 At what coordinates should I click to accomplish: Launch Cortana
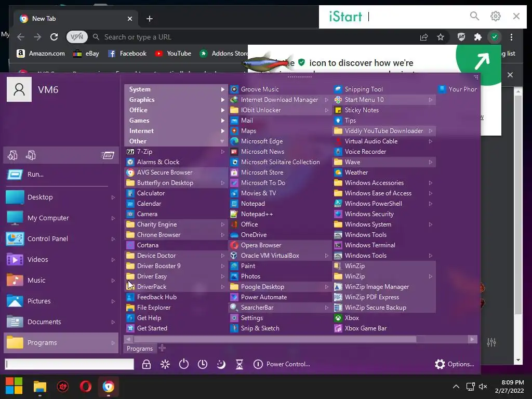pyautogui.click(x=176, y=245)
